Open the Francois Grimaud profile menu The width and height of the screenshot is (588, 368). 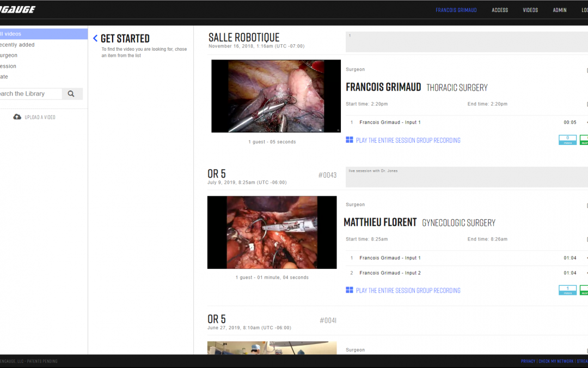(x=456, y=10)
